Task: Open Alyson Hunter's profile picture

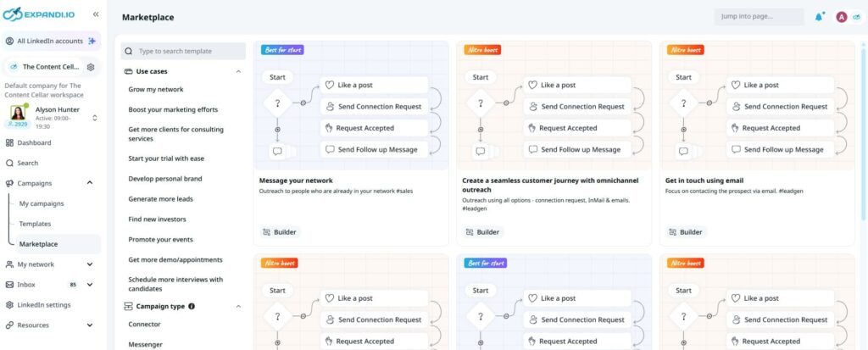Action: 19,113
